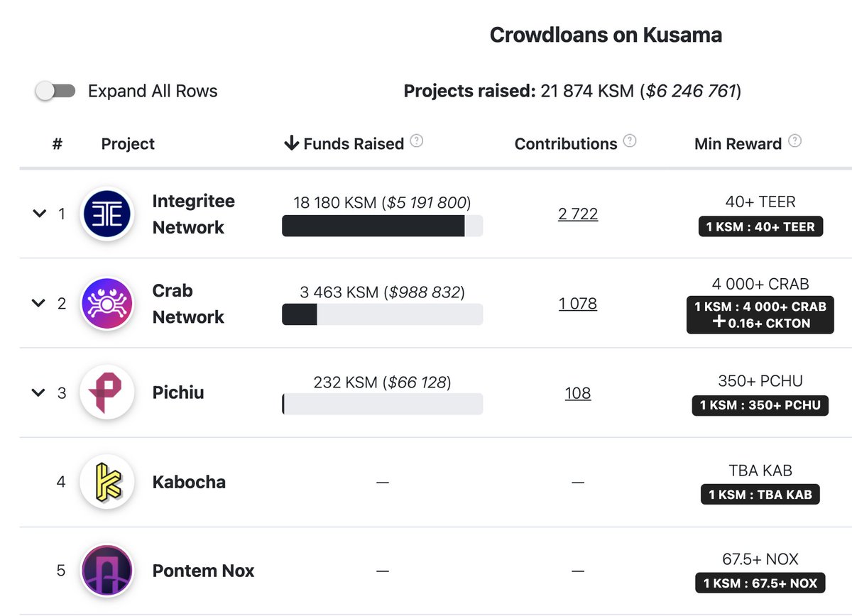Click the Funds Raised help icon
852x616 pixels.
417,141
